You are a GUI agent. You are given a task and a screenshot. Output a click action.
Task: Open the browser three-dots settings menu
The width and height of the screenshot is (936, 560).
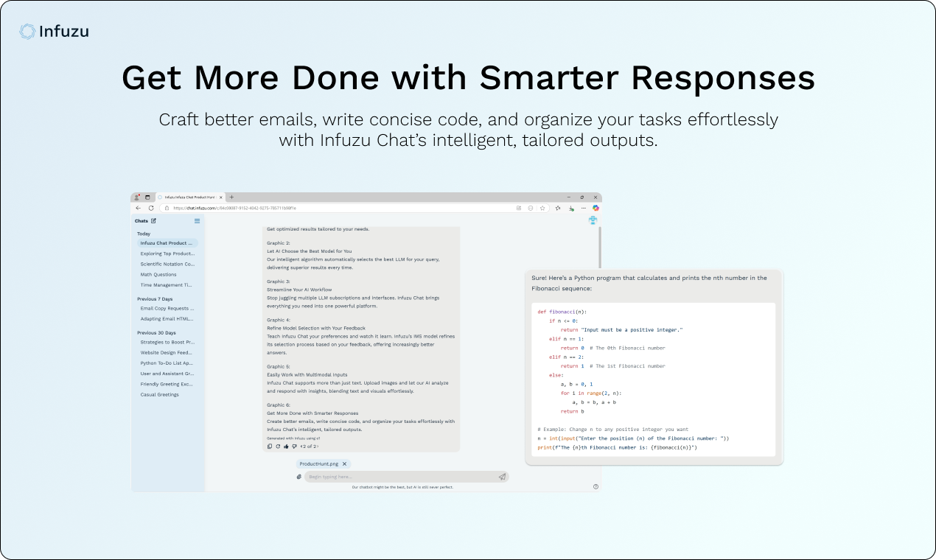[584, 208]
